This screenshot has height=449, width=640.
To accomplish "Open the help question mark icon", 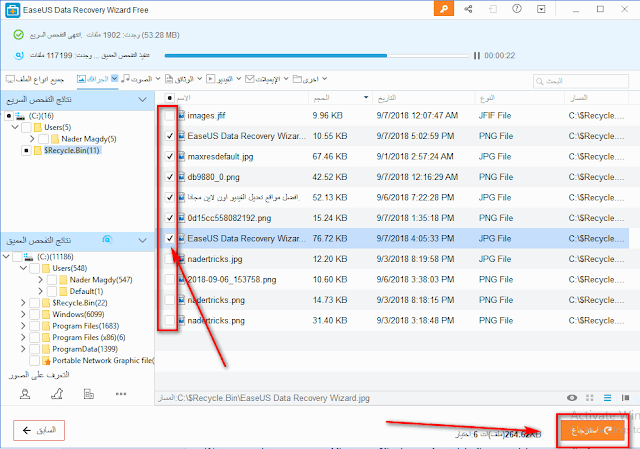I will [517, 9].
